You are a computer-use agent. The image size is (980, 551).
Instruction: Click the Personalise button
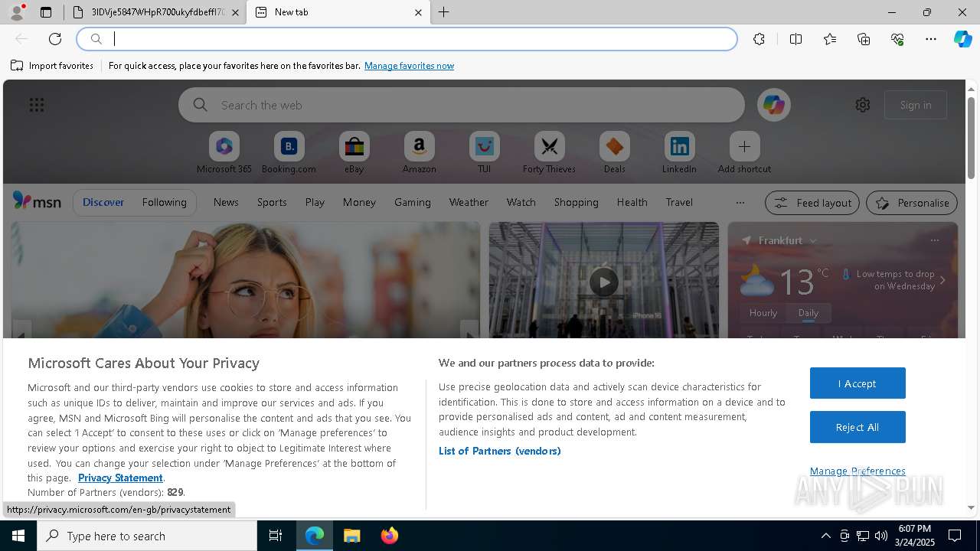pyautogui.click(x=912, y=203)
